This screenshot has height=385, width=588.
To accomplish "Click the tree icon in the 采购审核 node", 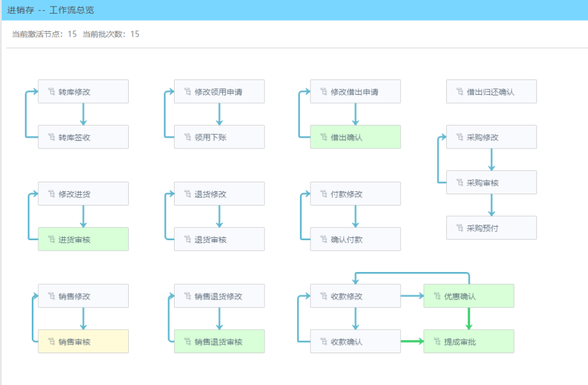I will 460,182.
